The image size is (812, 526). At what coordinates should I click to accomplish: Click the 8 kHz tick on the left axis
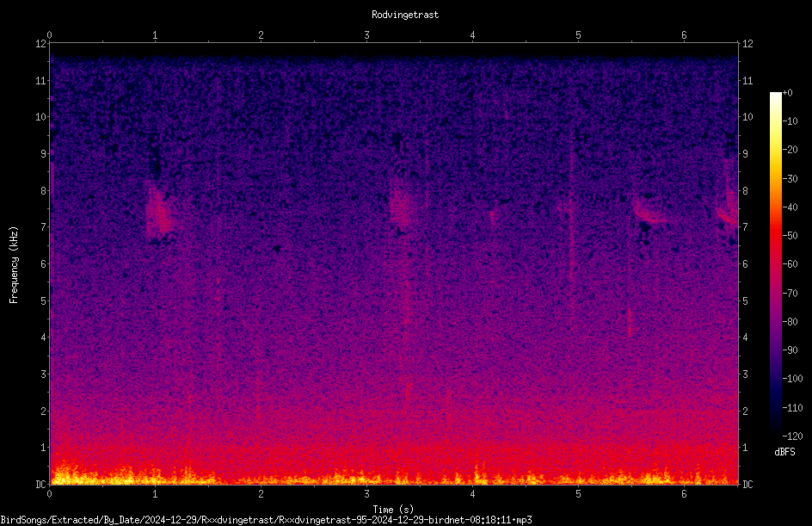44,190
